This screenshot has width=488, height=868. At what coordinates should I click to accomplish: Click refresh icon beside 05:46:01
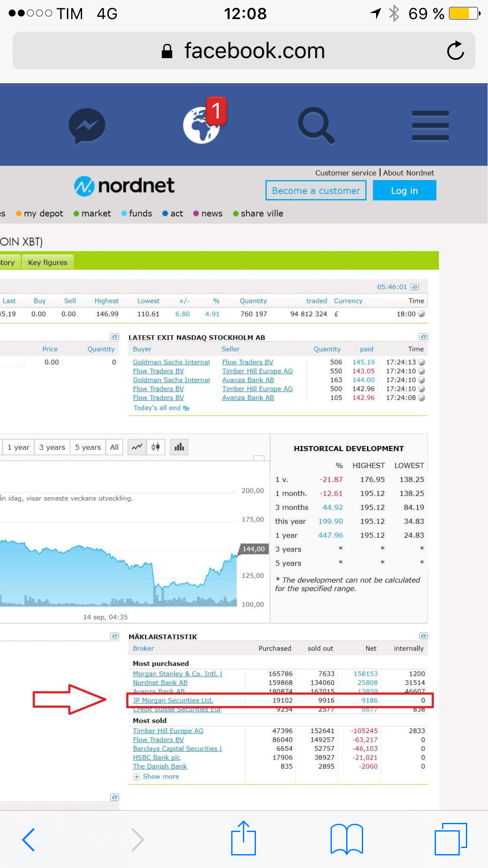415,287
